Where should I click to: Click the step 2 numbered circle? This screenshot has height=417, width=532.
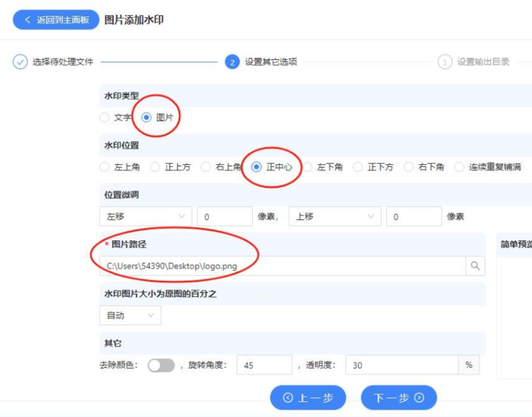232,62
